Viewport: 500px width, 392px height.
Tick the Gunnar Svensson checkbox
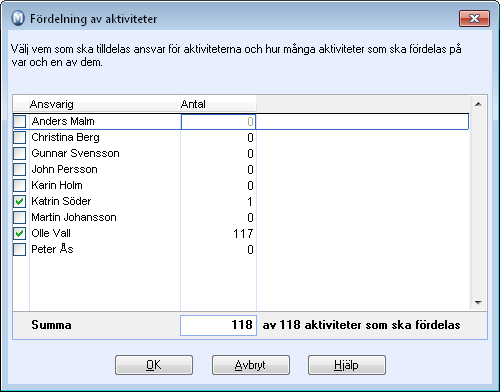20,153
